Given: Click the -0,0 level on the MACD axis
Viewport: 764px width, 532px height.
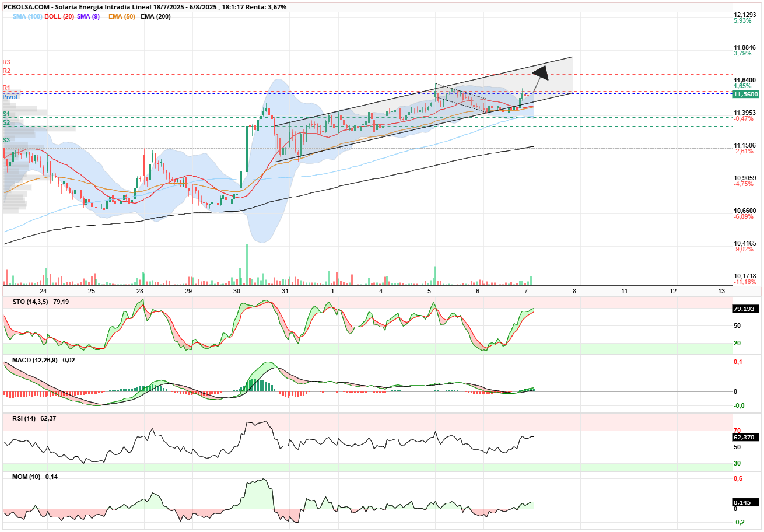Looking at the screenshot, I should [x=738, y=405].
